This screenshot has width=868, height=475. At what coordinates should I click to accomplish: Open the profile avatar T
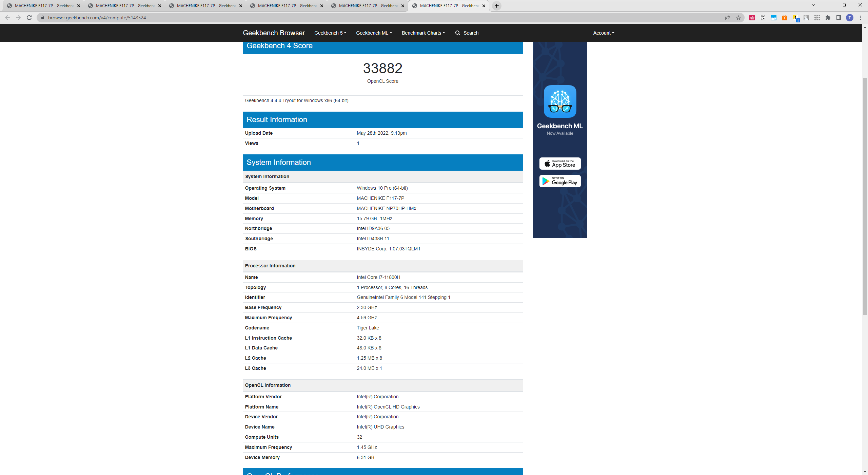click(x=850, y=18)
